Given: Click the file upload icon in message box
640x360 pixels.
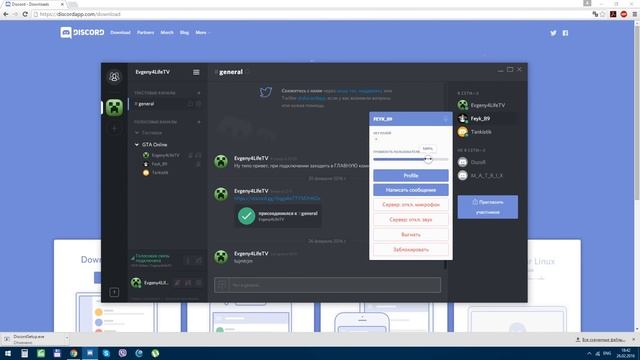Looking at the screenshot, I should point(222,285).
